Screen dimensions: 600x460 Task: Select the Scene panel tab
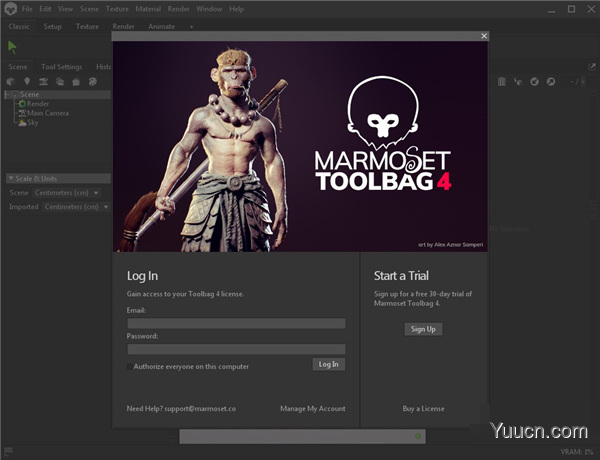pos(18,67)
